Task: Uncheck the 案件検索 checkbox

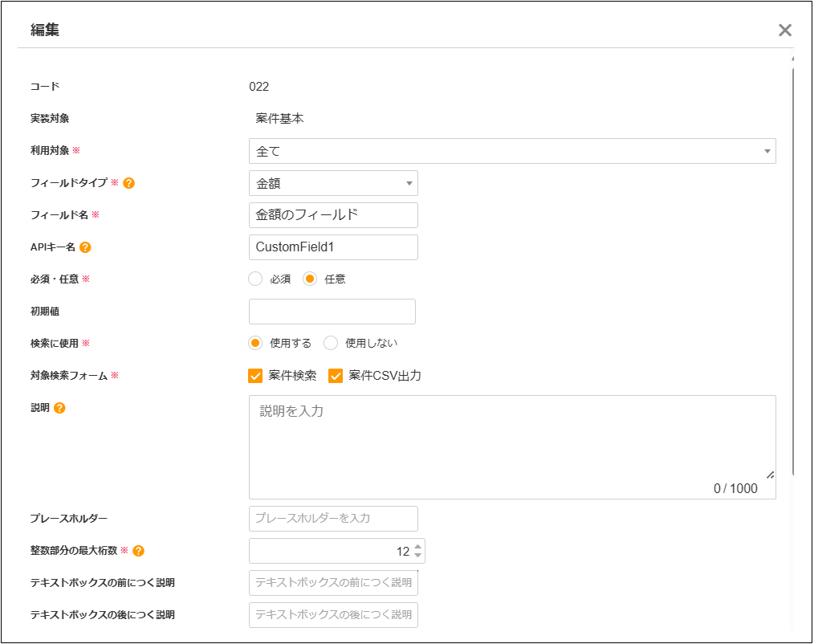Action: pos(256,376)
